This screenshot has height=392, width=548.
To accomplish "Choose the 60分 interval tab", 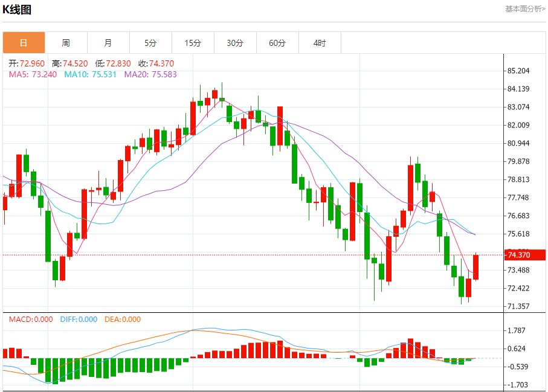I will click(x=277, y=43).
